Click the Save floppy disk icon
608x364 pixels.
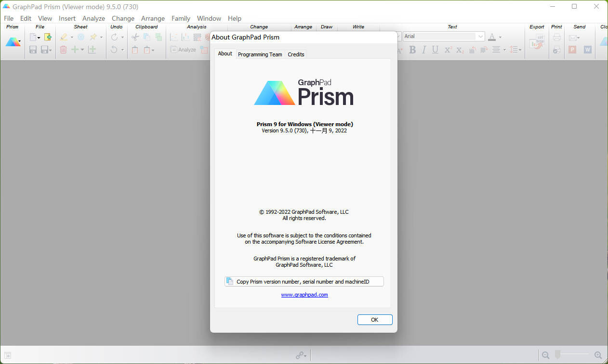coord(33,50)
